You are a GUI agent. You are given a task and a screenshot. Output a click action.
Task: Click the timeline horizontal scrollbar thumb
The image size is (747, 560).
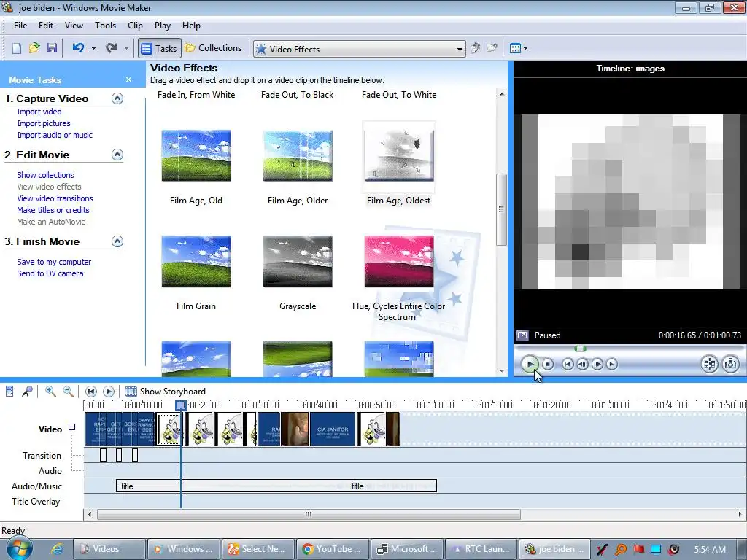point(309,514)
